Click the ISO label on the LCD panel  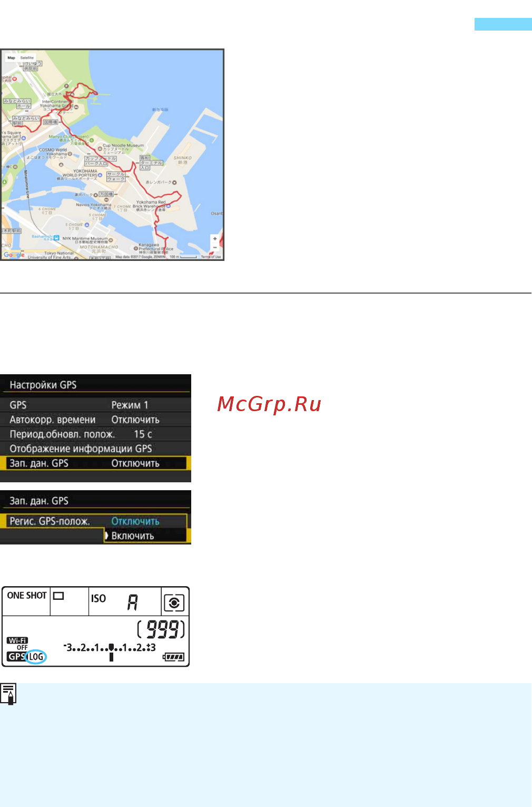coord(98,598)
